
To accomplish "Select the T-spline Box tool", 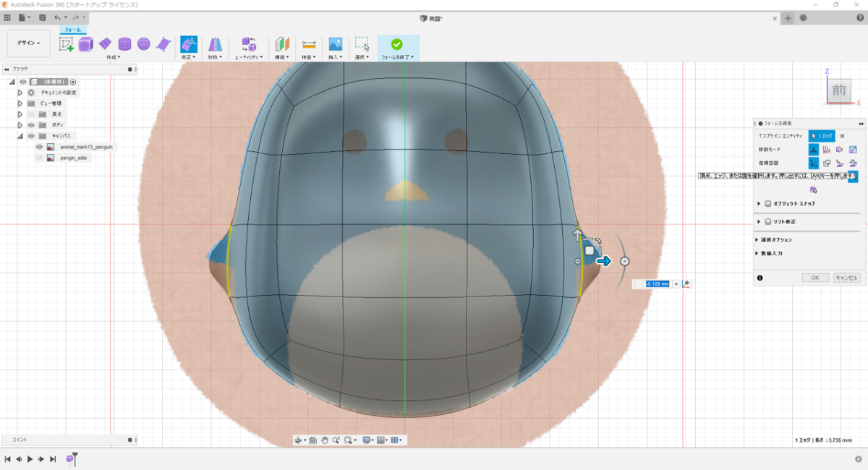I will pos(86,44).
